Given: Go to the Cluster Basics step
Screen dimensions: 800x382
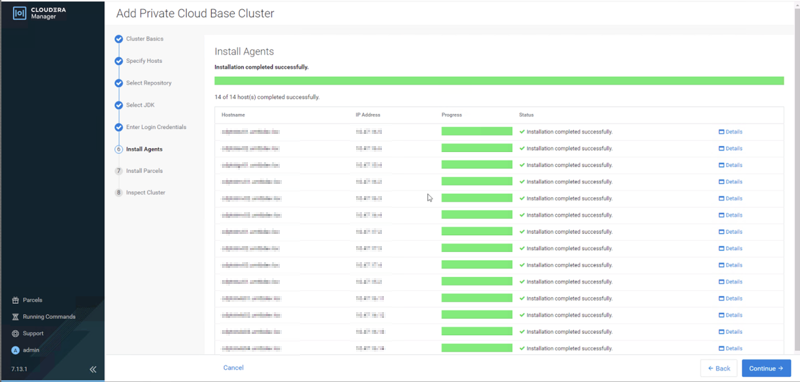Looking at the screenshot, I should (x=139, y=39).
